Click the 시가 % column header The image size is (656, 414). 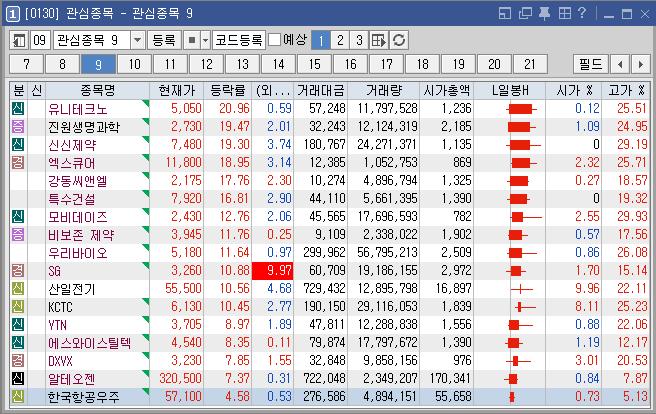574,90
